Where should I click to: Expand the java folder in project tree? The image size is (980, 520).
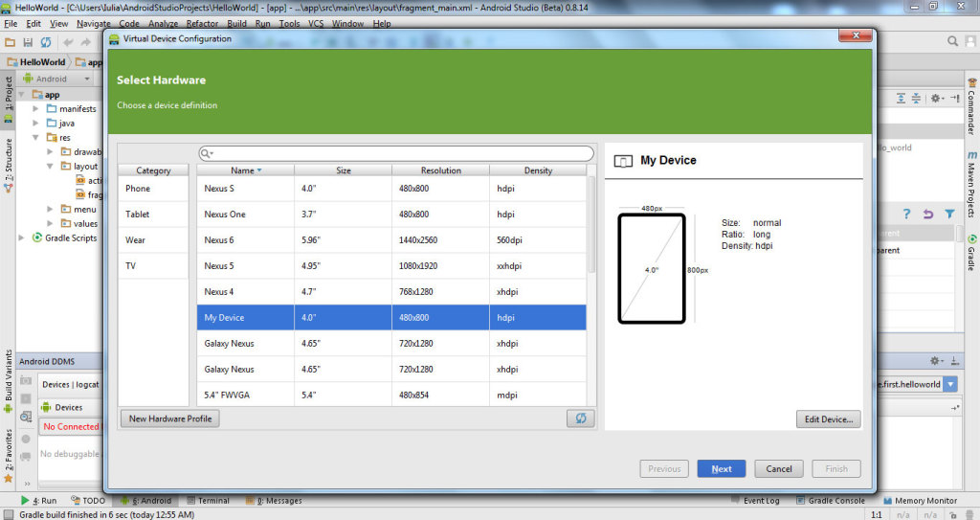coord(35,124)
